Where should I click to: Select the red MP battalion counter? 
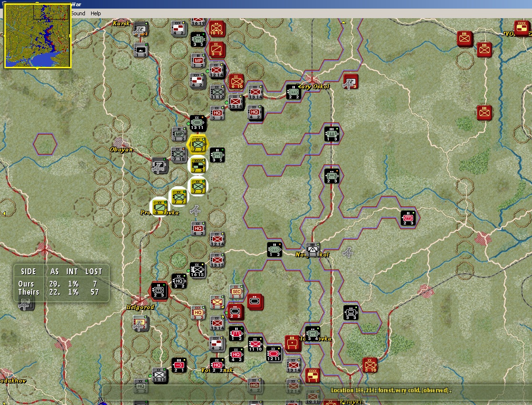[198, 61]
